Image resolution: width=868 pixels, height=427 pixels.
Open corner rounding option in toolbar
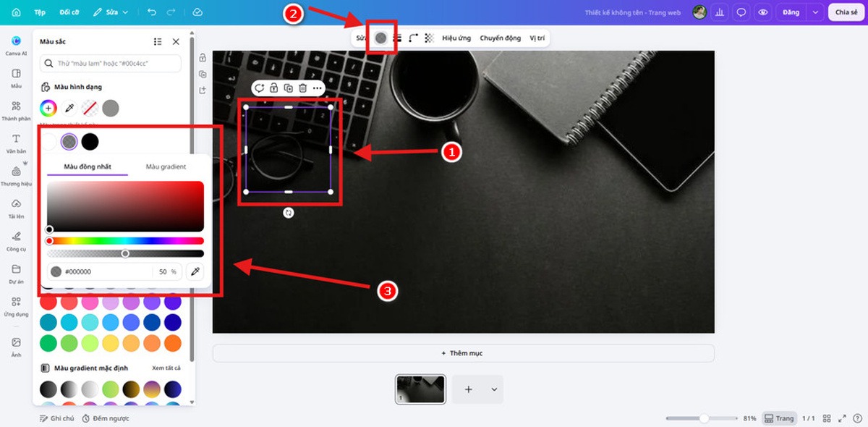tap(413, 38)
